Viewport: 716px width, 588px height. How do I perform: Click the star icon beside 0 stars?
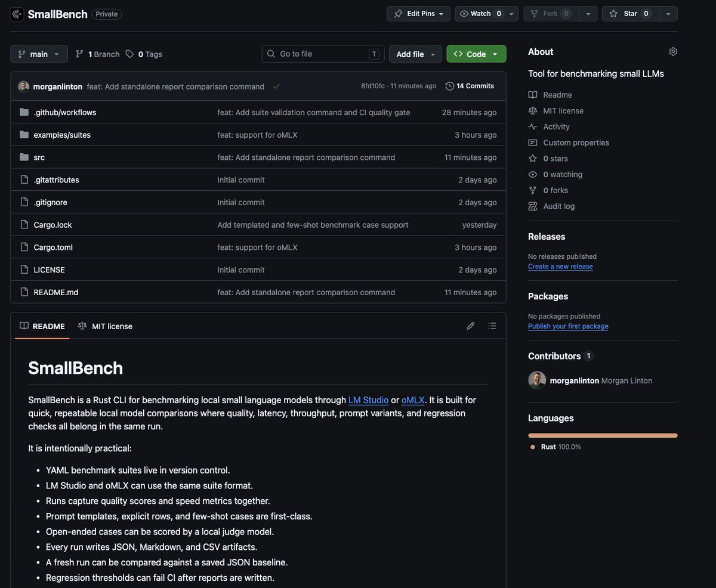point(533,159)
